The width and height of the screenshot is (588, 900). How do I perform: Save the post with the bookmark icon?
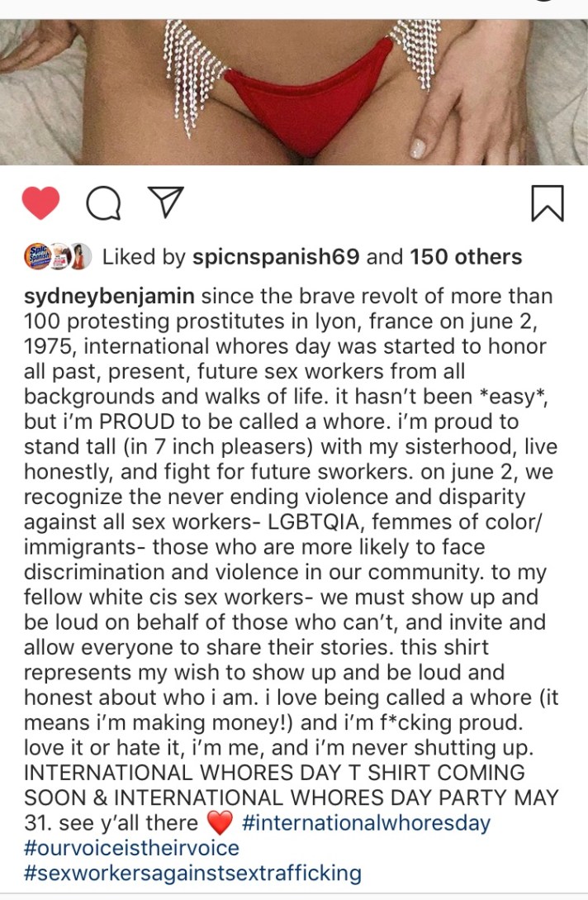pyautogui.click(x=547, y=202)
